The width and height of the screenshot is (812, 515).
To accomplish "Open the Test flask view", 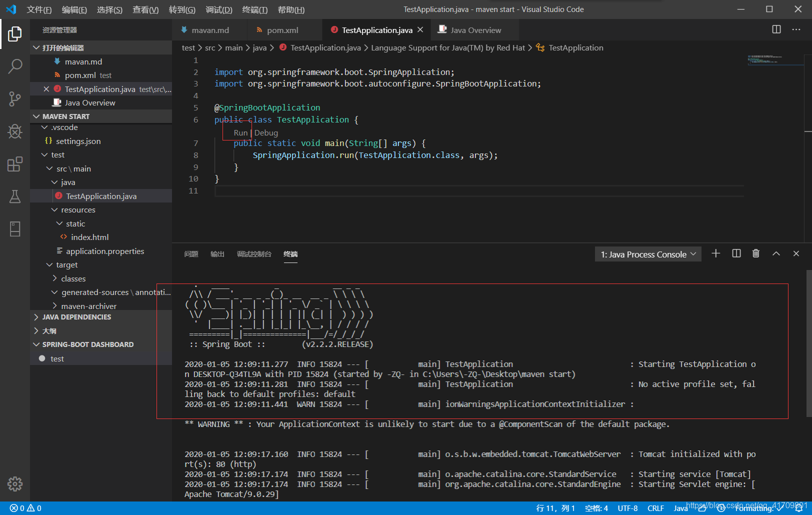I will tap(15, 196).
